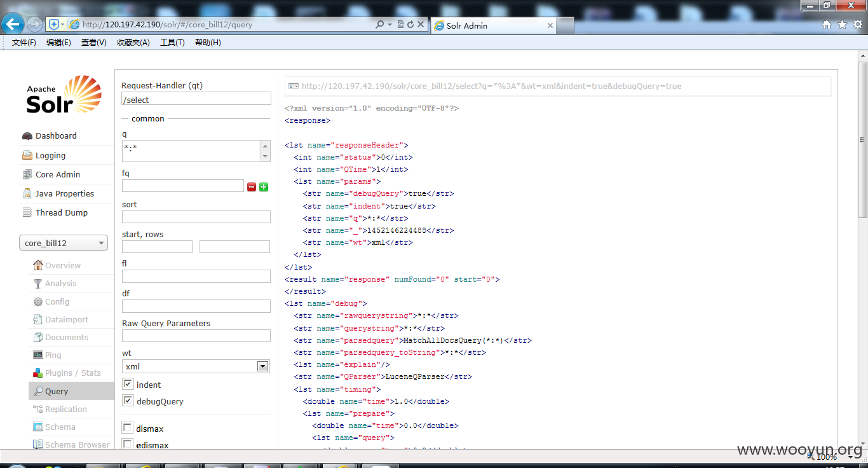Open the Schema page
This screenshot has width=868, height=468.
tap(55, 427)
